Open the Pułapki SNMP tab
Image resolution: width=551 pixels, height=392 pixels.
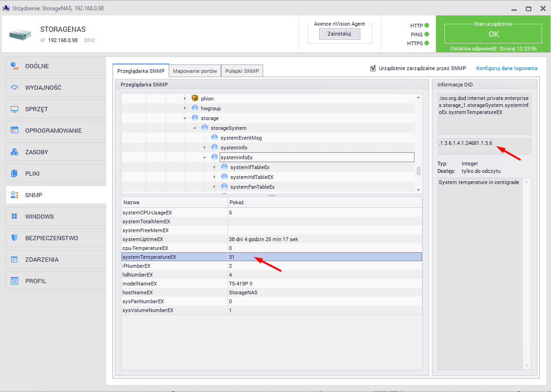(242, 71)
